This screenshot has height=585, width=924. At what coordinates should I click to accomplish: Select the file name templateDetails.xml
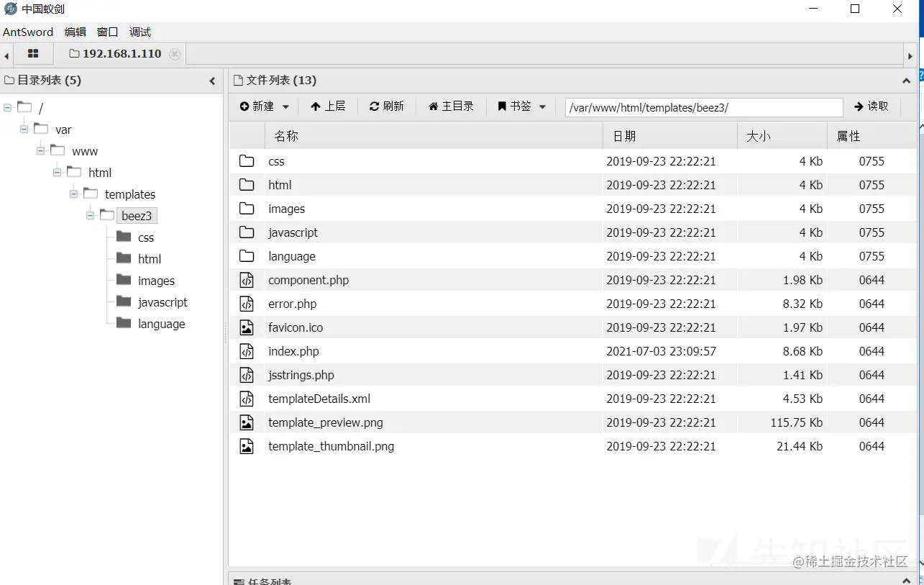(319, 399)
